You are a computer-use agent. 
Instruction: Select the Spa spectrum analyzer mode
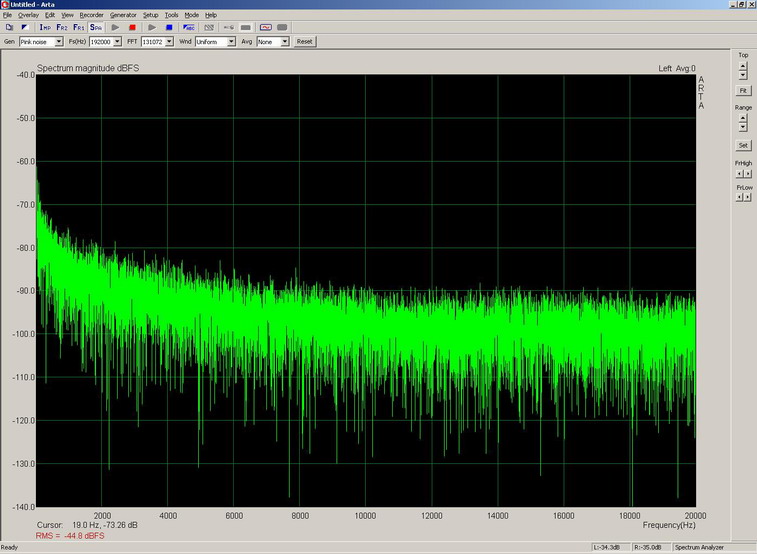[96, 28]
